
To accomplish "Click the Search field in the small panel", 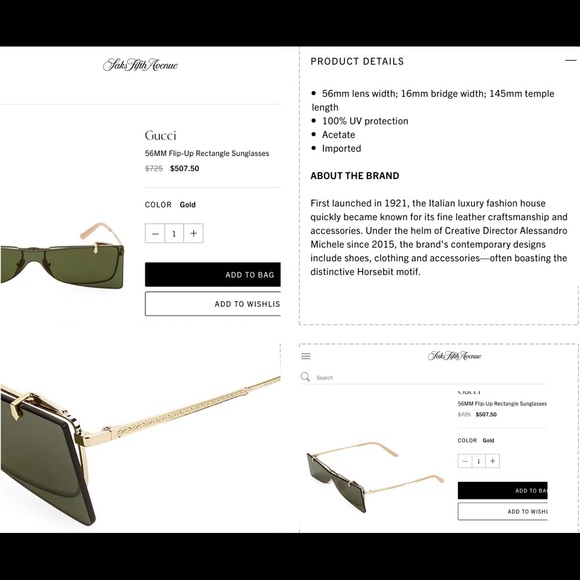I will click(x=431, y=377).
